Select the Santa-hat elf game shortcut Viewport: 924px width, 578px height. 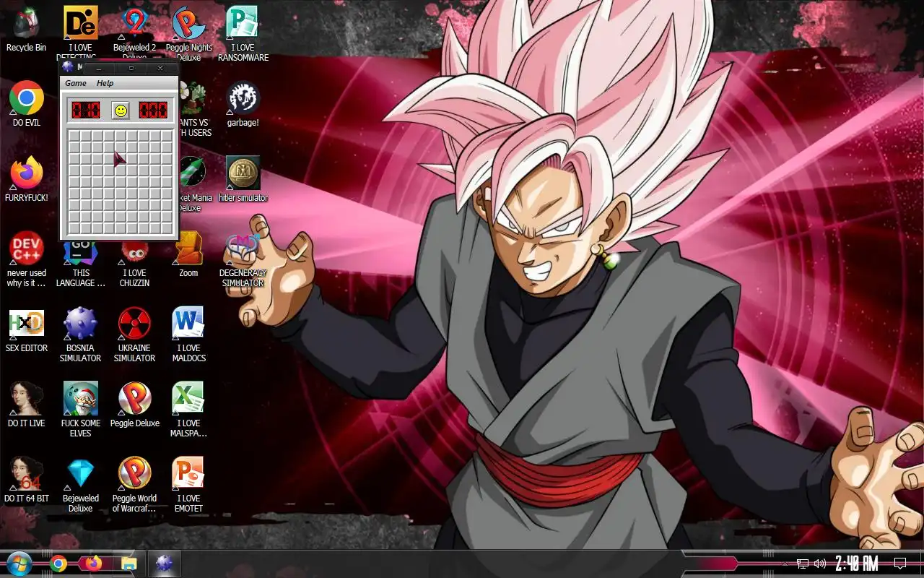[80, 410]
